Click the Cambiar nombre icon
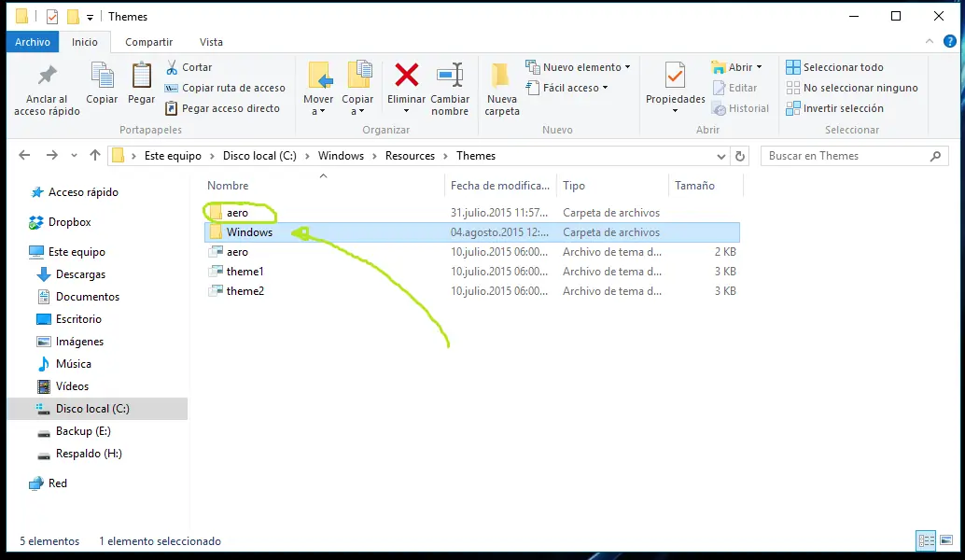Viewport: 965px width, 560px height. click(450, 75)
